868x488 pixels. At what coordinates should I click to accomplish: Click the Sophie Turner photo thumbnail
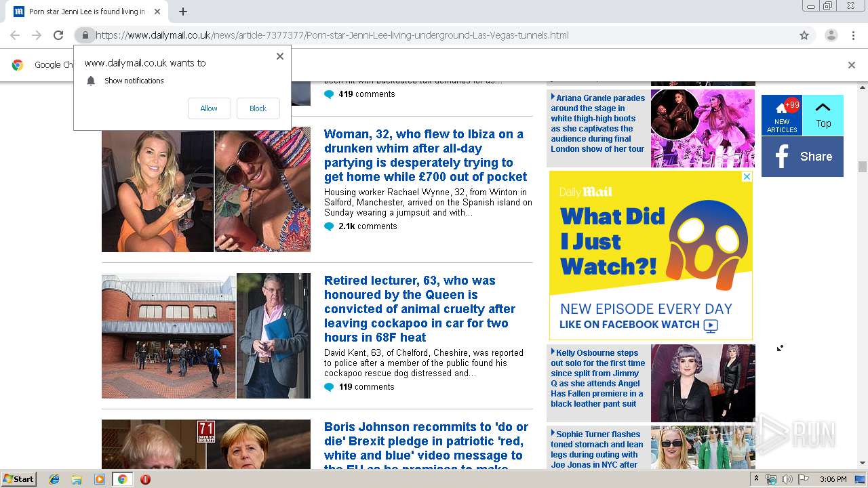(703, 447)
